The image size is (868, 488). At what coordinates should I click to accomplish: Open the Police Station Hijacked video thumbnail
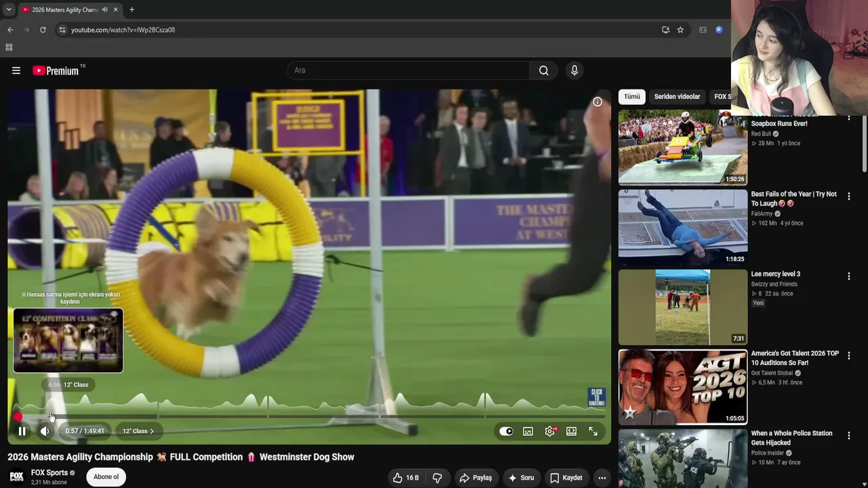[x=683, y=459]
